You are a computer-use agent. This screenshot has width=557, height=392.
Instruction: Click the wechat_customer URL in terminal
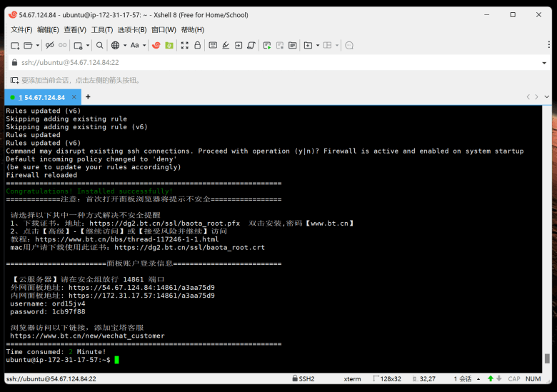(x=87, y=336)
